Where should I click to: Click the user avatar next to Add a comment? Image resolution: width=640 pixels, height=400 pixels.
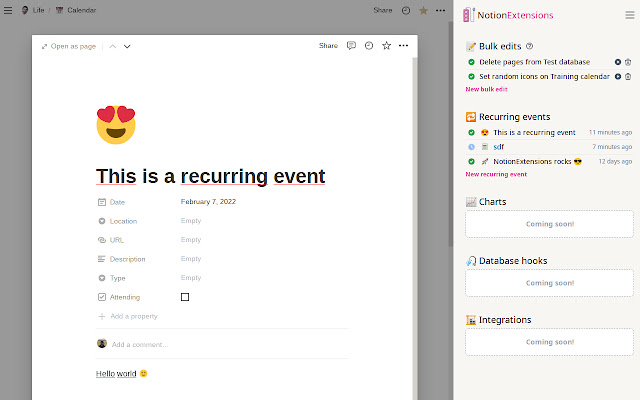coord(102,344)
